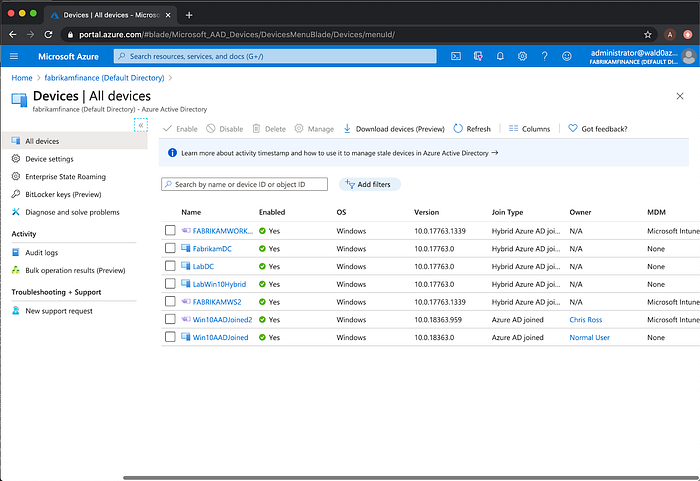The height and width of the screenshot is (481, 700).
Task: Reload the browser page
Action: click(x=48, y=34)
